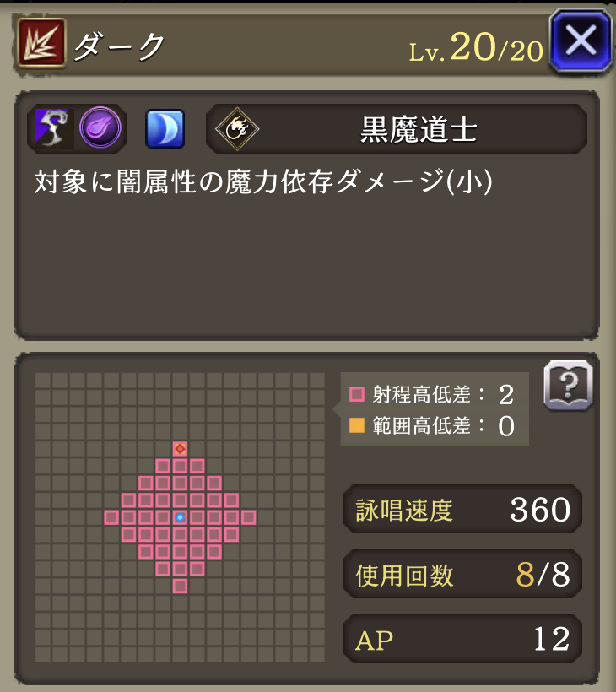Tap the AP 12 cost row
Screen dimensions: 616x692
[462, 639]
